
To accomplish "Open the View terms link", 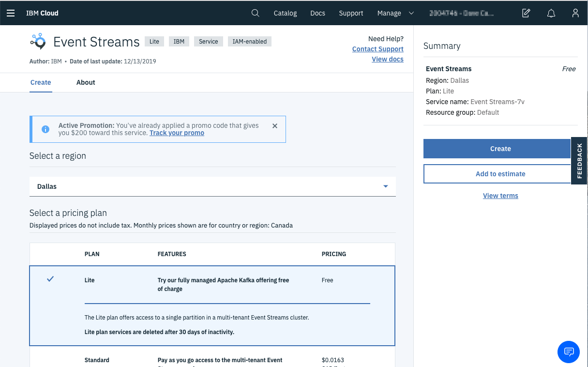I will [x=500, y=196].
